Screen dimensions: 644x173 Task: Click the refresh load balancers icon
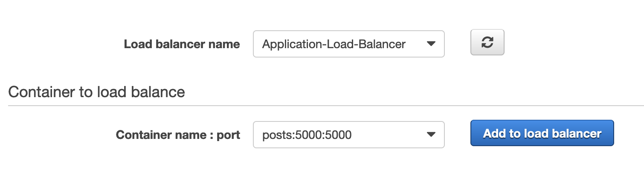pyautogui.click(x=487, y=42)
